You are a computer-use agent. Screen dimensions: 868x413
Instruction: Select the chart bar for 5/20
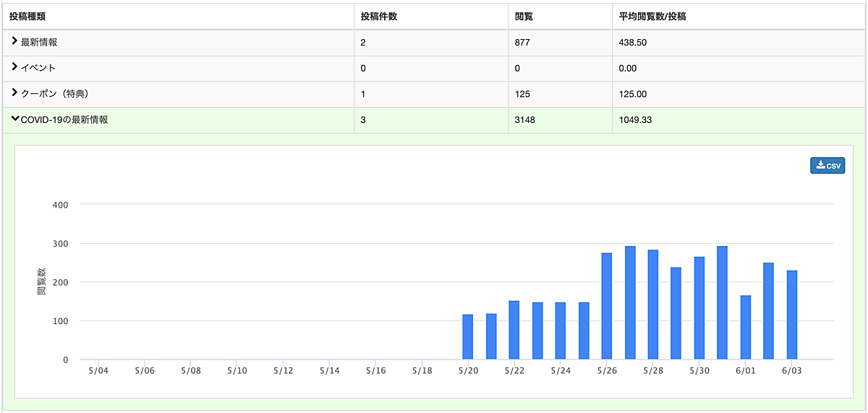coord(468,337)
